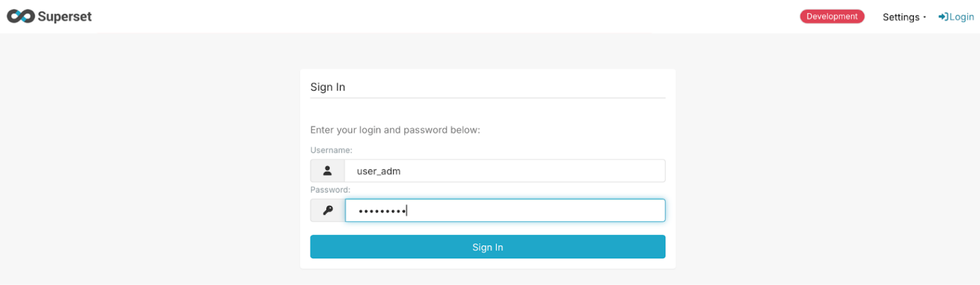Click the user silhouette icon
The height and width of the screenshot is (285, 980).
(x=328, y=171)
